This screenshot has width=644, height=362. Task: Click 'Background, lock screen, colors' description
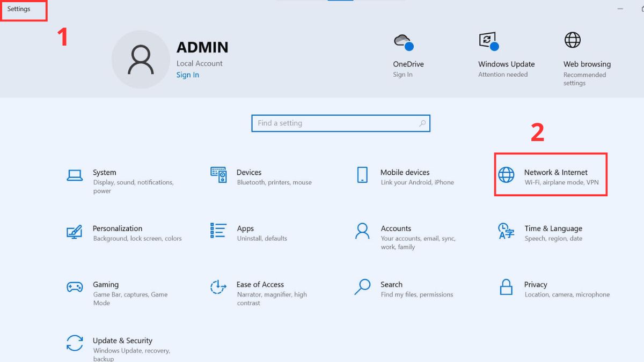(x=137, y=239)
